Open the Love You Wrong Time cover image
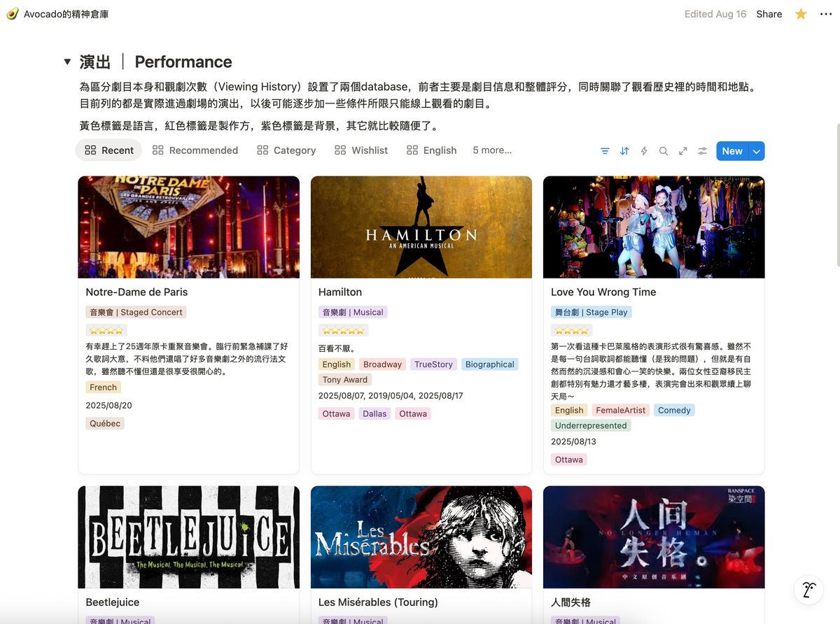840x624 pixels. tap(654, 227)
